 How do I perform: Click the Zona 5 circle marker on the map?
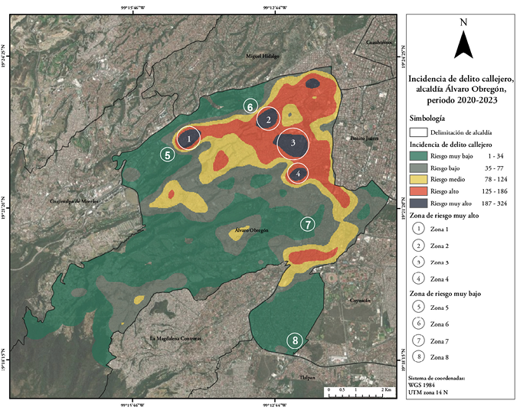[168, 154]
